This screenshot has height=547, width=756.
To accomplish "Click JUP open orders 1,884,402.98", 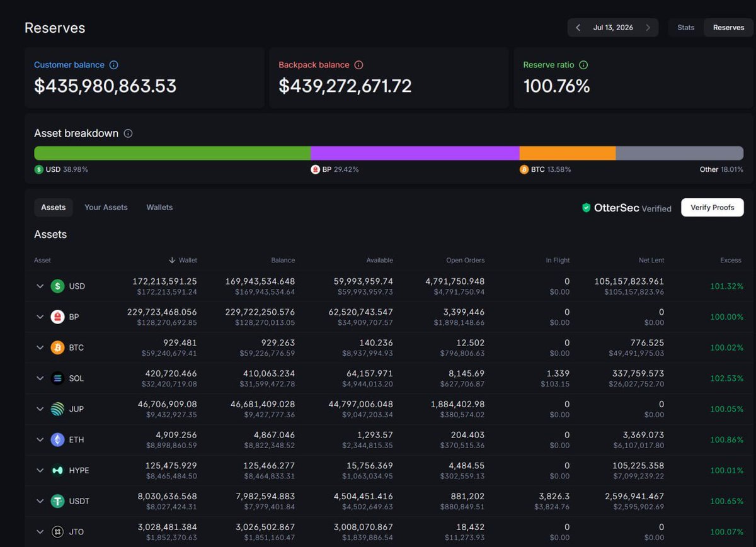I will 458,404.
